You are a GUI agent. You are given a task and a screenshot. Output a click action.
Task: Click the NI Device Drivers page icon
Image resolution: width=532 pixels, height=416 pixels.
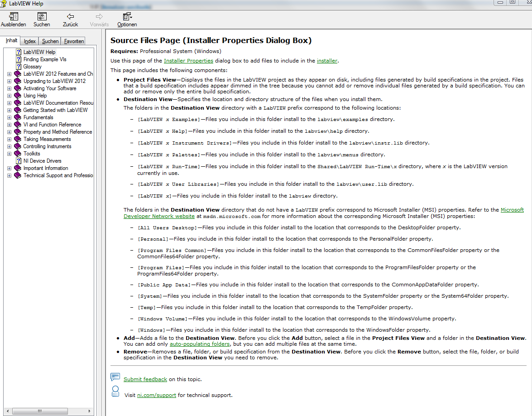tap(19, 160)
